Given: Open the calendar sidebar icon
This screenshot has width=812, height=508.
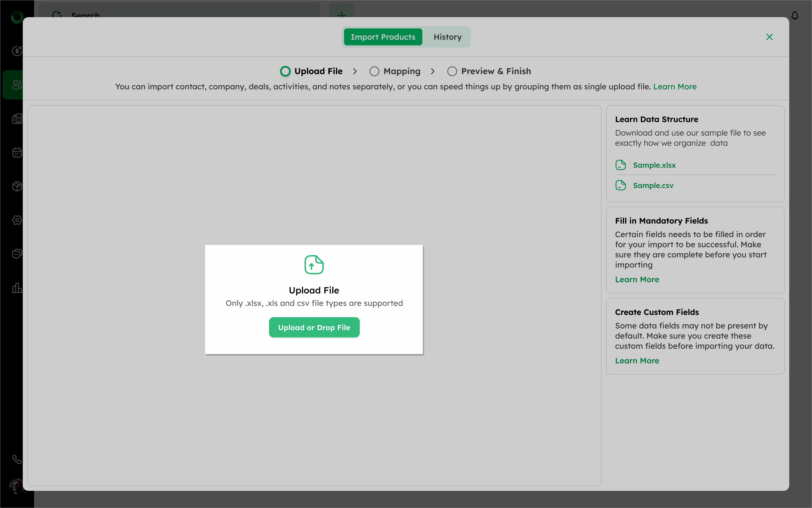Looking at the screenshot, I should (x=17, y=152).
